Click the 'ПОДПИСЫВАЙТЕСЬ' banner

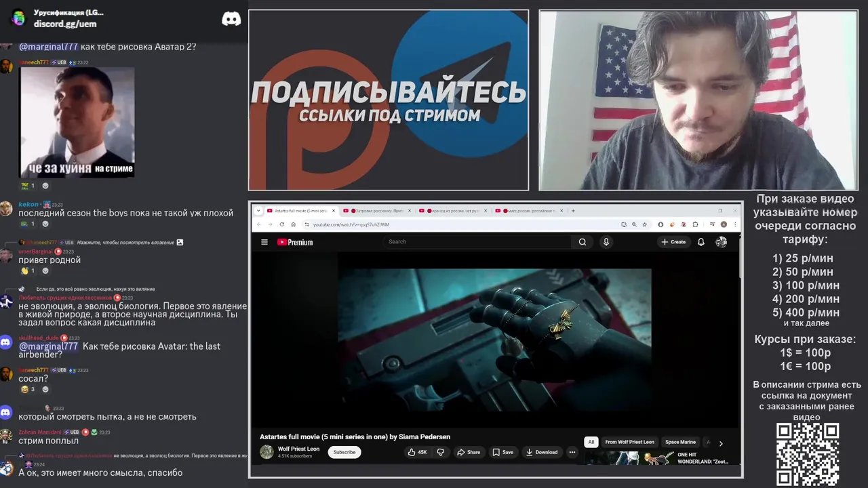(x=389, y=93)
